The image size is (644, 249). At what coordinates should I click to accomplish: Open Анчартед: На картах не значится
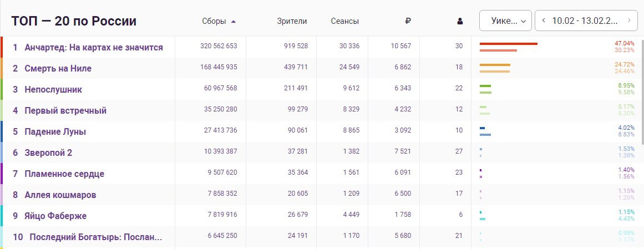(94, 47)
